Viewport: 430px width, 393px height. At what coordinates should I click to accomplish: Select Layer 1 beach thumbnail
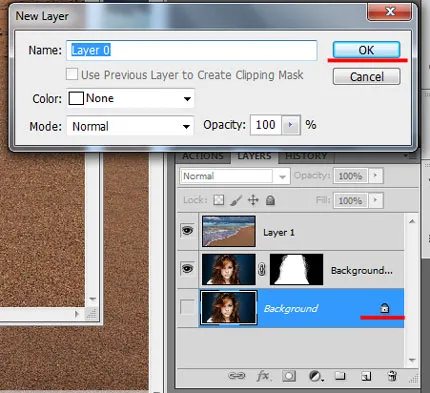(x=229, y=231)
